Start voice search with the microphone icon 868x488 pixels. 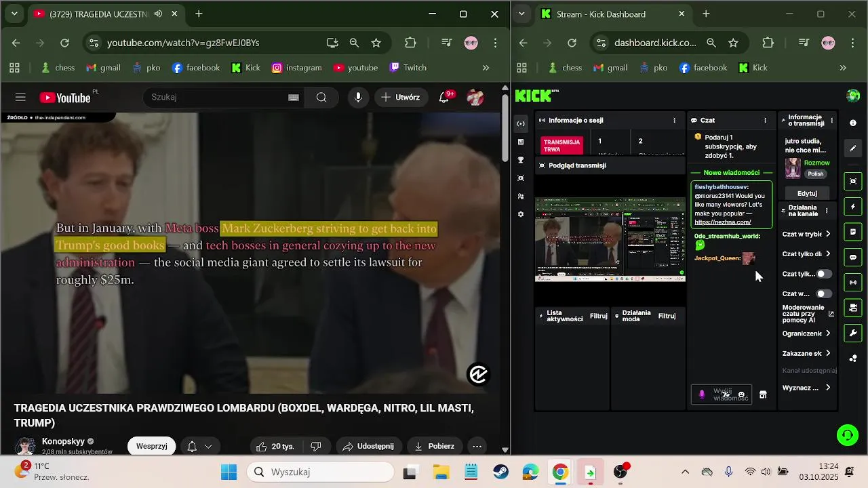[x=358, y=98]
